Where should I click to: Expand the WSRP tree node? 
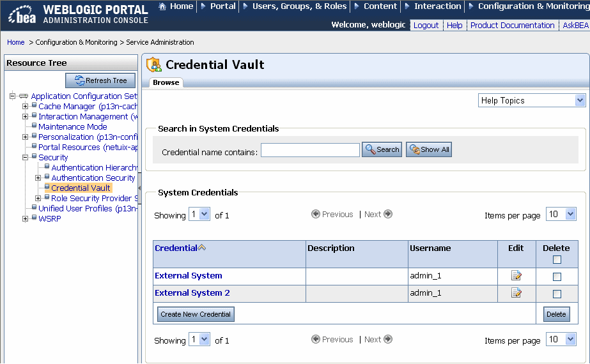click(25, 218)
